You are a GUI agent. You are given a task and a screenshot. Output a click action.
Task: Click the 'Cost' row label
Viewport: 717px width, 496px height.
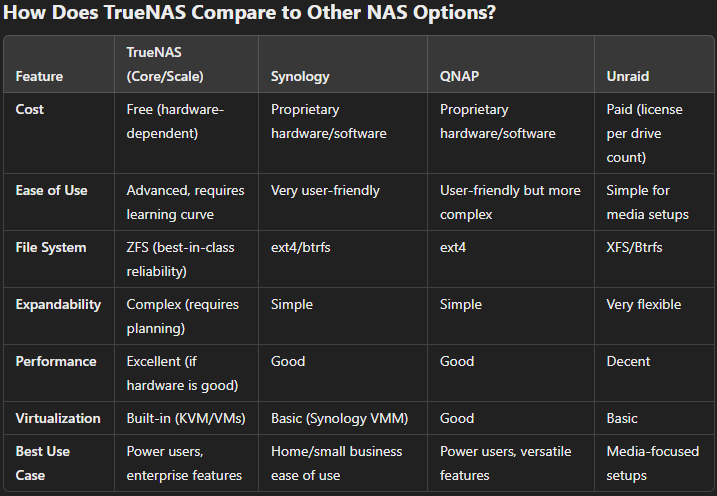(31, 110)
